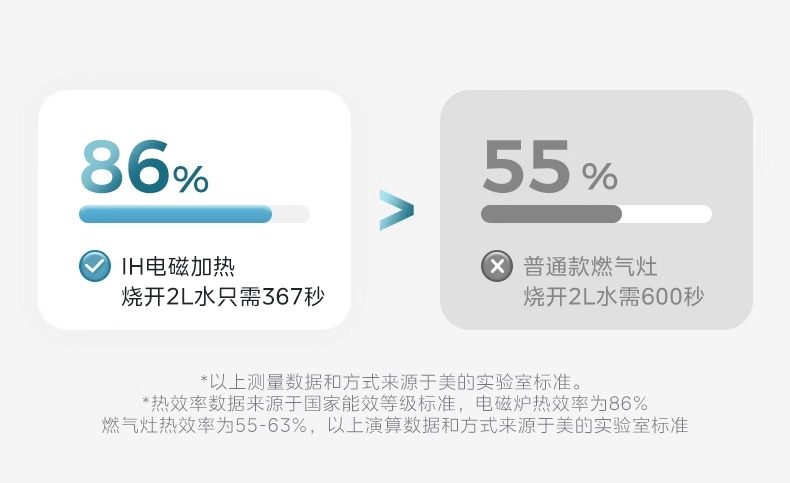790x483 pixels.
Task: Click the percent symbol next to 86
Action: [x=190, y=179]
